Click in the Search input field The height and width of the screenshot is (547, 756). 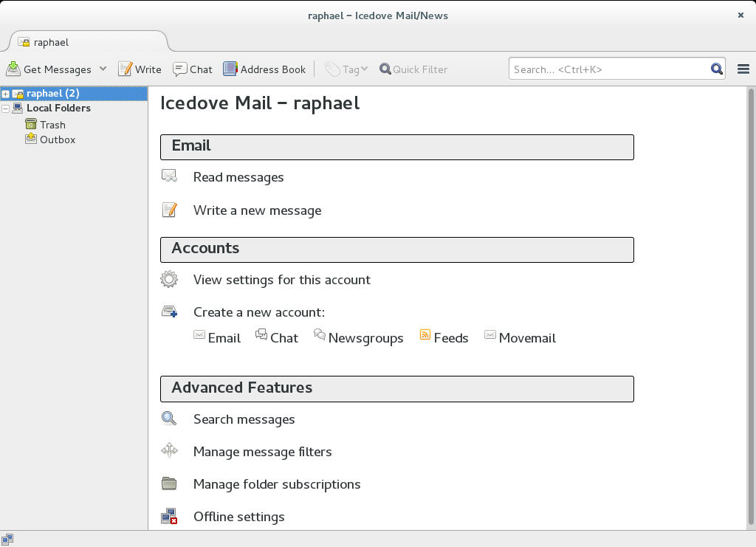point(609,69)
